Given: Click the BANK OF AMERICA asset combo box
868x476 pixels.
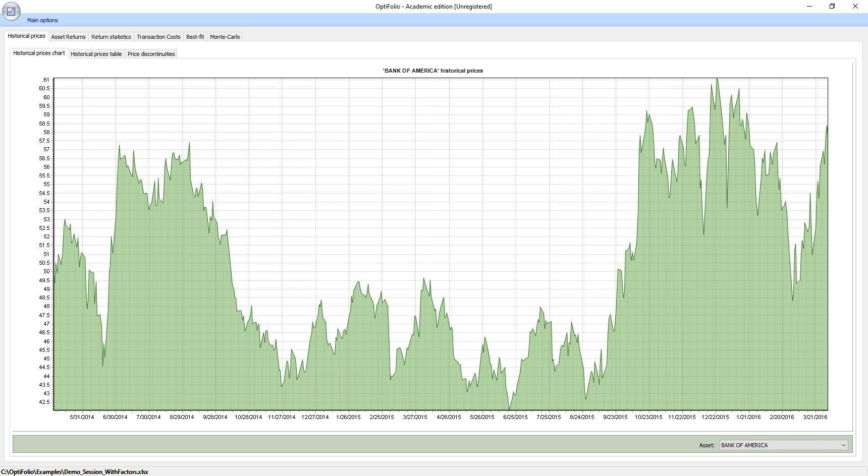Looking at the screenshot, I should [x=784, y=445].
